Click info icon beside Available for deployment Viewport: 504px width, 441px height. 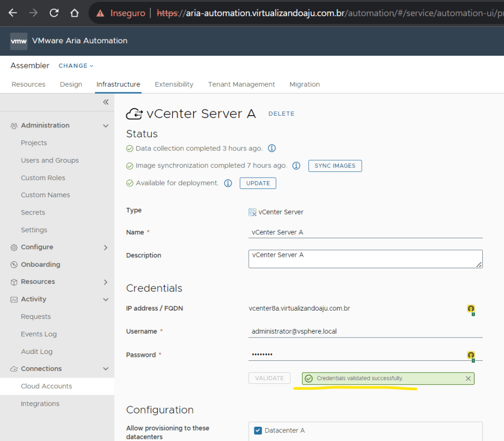(228, 183)
